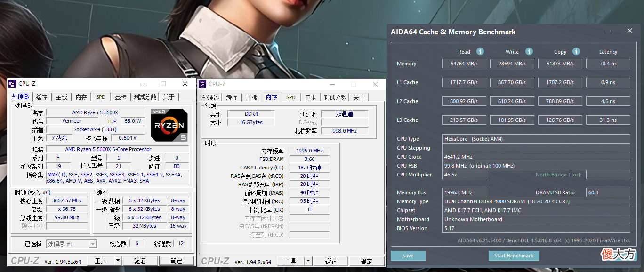
Task: Click the Copy info icon in AIDA64
Action: click(x=576, y=51)
